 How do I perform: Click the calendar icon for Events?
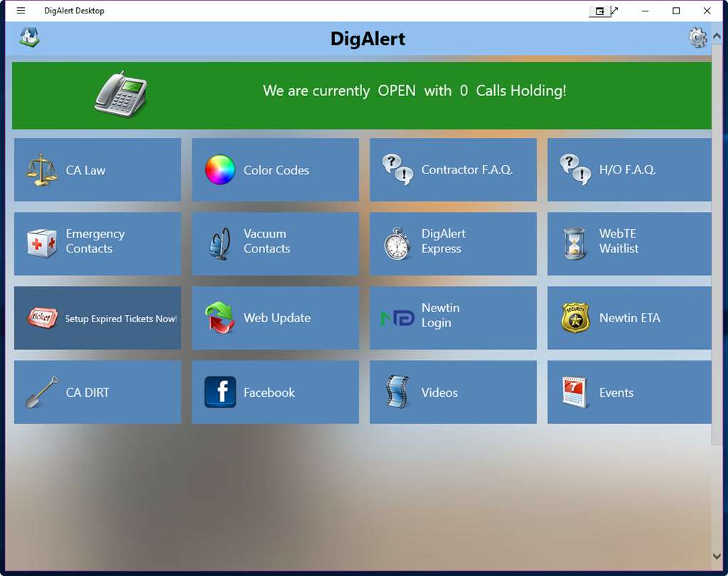click(x=574, y=393)
